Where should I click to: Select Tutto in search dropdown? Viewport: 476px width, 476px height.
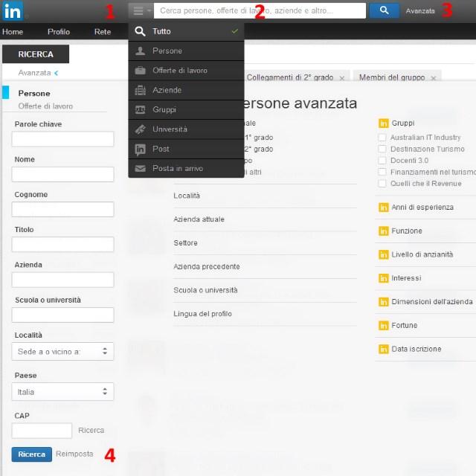pos(186,31)
